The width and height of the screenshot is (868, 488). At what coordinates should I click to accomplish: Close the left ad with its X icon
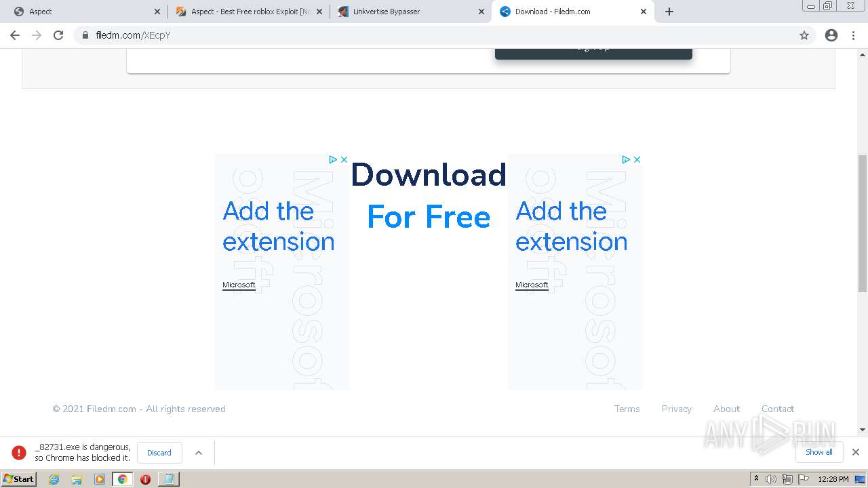344,159
